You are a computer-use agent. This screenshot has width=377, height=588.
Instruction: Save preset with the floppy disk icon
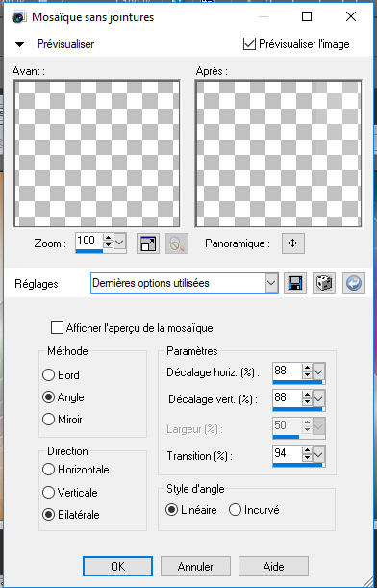[295, 283]
